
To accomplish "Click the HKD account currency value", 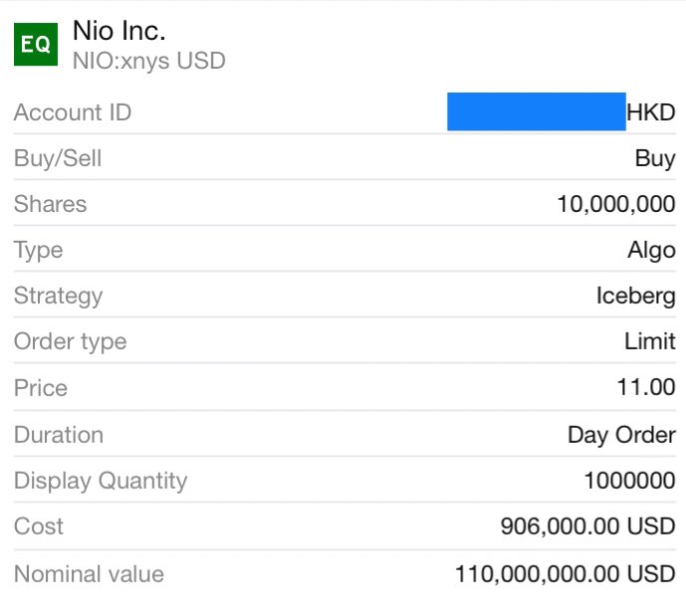I will coord(650,112).
